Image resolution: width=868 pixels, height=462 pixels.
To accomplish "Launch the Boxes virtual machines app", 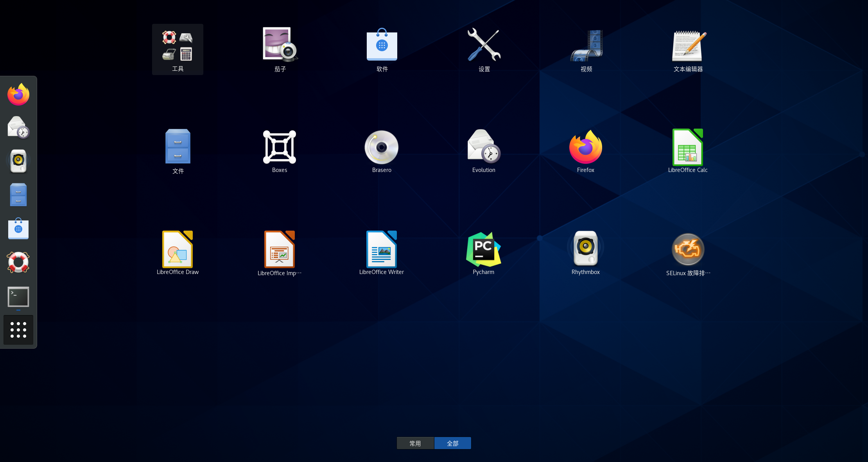I will (280, 151).
